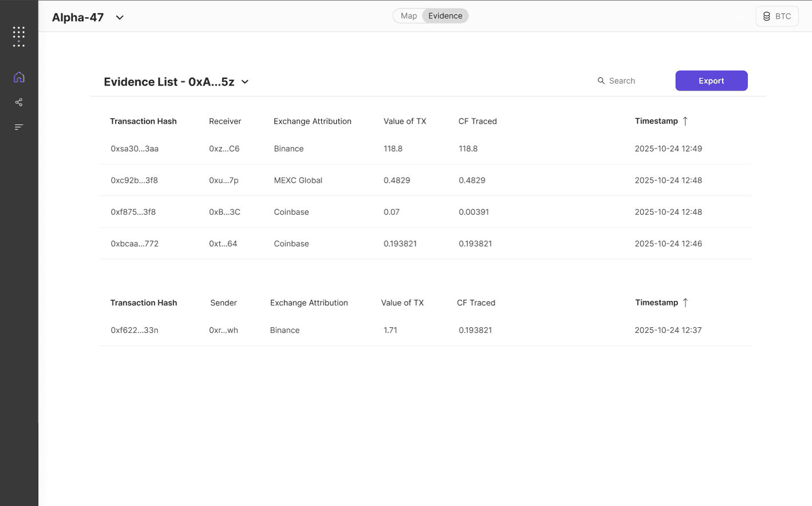Open transaction hash 0xf875...3f8
812x506 pixels.
tap(133, 212)
